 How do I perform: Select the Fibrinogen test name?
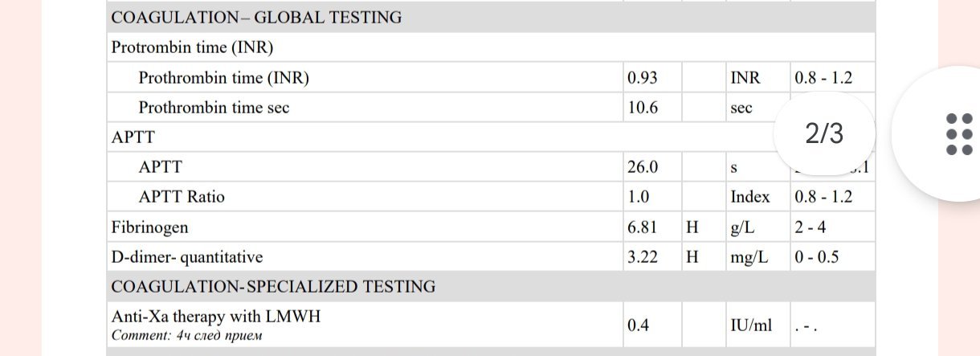(149, 227)
